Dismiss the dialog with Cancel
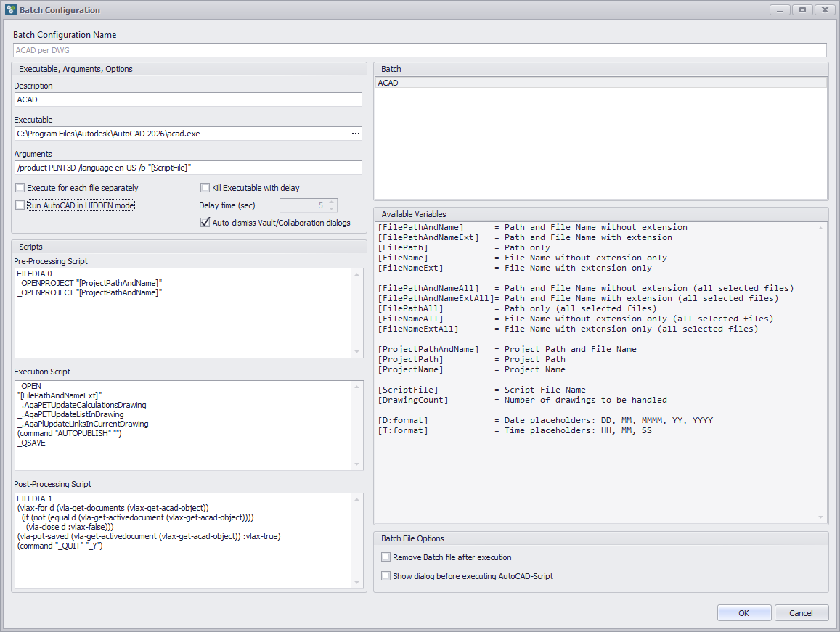 801,612
